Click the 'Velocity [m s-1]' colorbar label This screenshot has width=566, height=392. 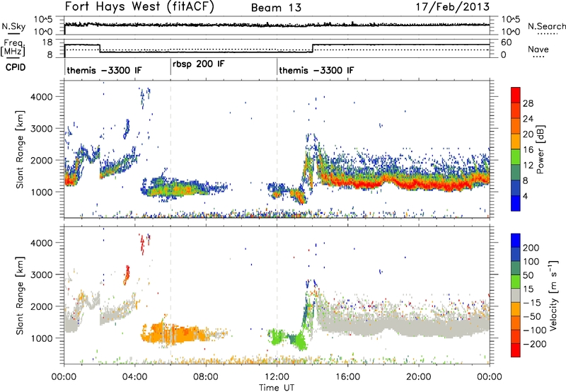pos(553,295)
